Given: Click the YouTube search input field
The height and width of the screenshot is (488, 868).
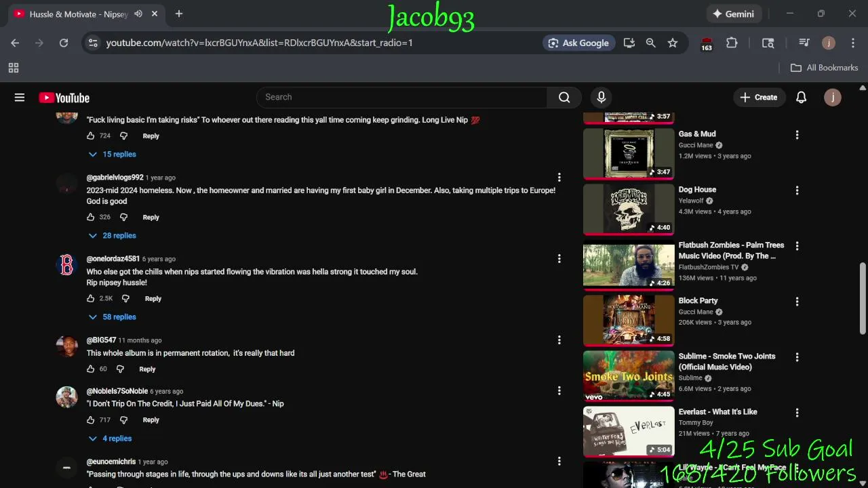Looking at the screenshot, I should (401, 98).
